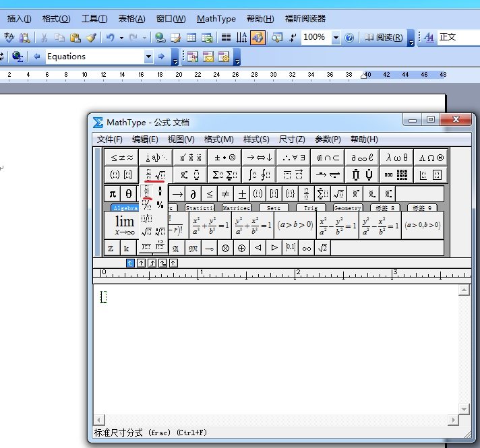Insert the lim x→∞ expression
Image resolution: width=480 pixels, height=448 pixels.
click(125, 224)
